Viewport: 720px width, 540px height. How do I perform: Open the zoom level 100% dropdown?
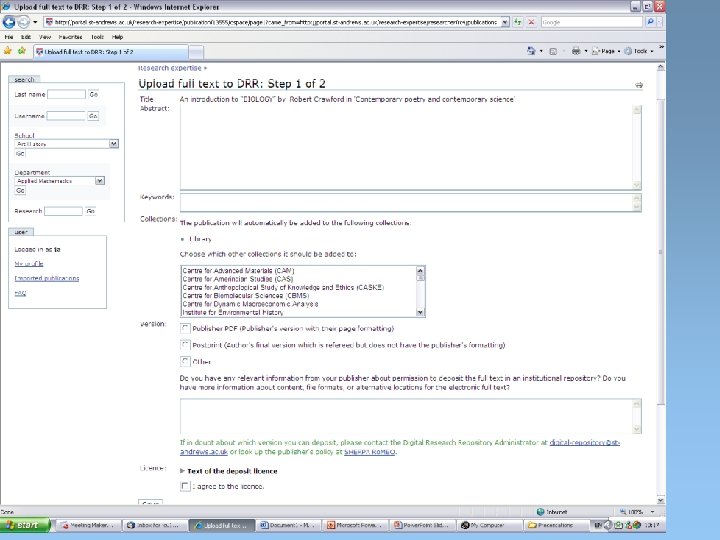coord(652,512)
